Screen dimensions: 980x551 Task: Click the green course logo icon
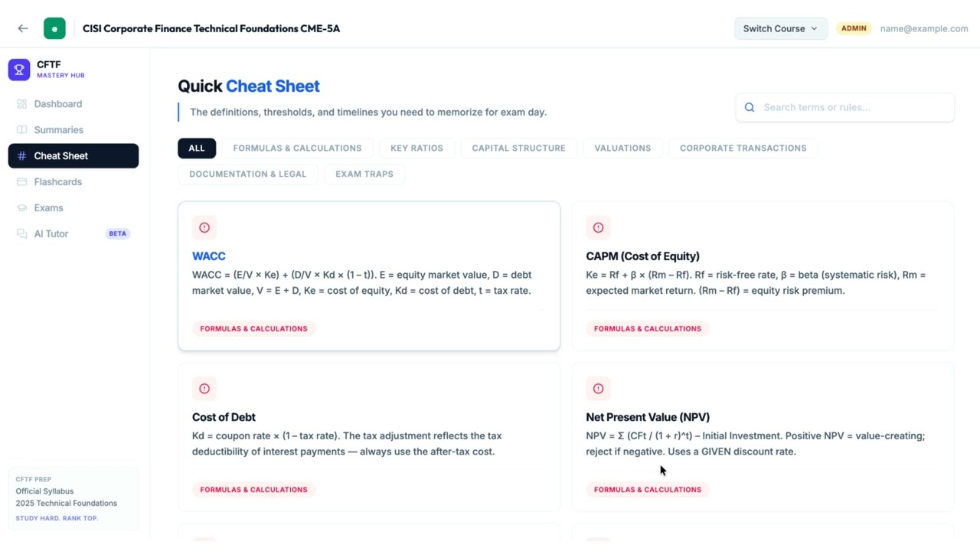(x=54, y=28)
